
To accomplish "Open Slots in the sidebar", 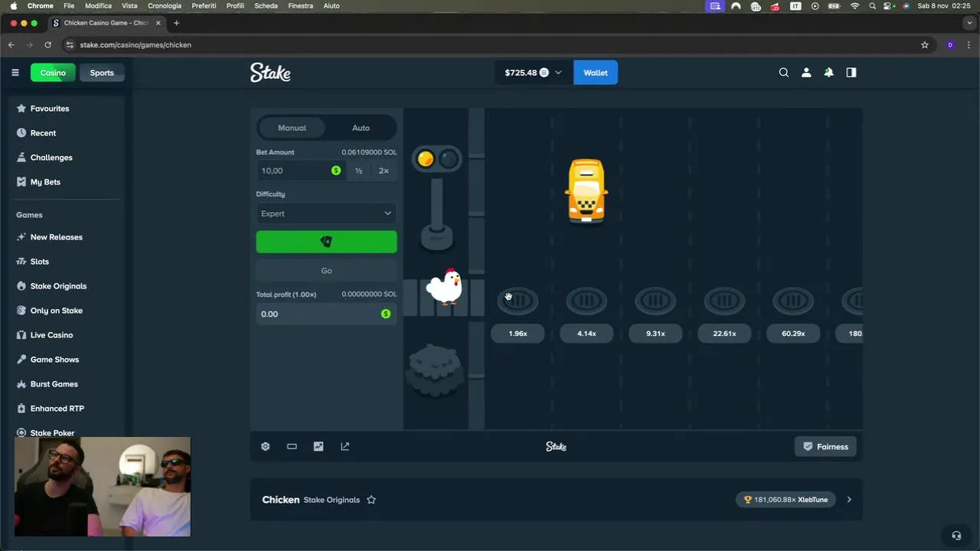I will [x=39, y=262].
